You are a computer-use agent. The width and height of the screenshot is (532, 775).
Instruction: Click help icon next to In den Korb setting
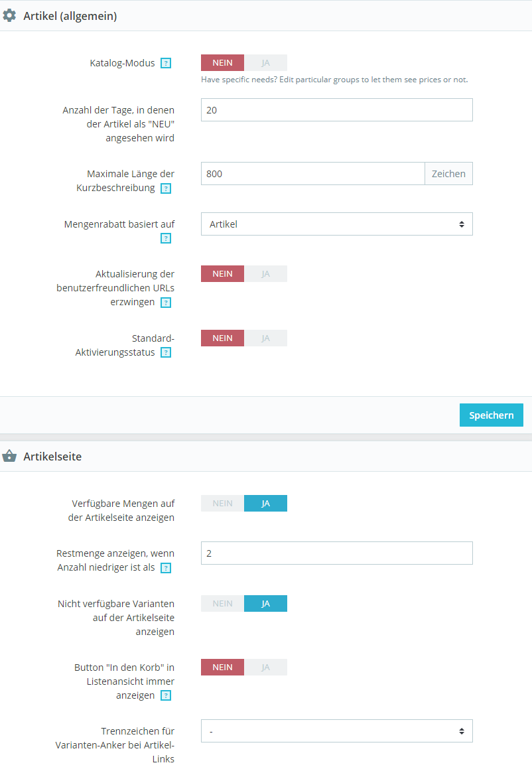tap(166, 695)
